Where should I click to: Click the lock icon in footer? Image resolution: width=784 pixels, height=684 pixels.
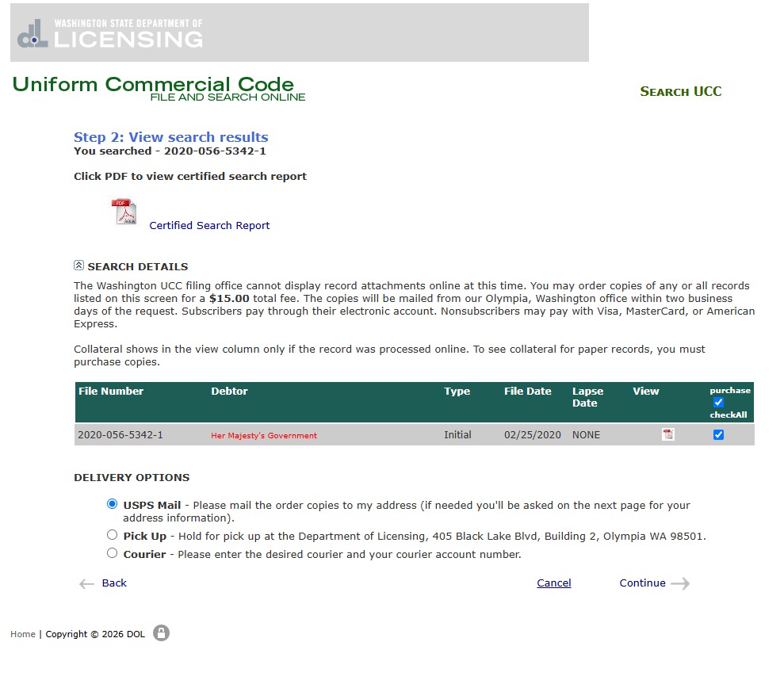pyautogui.click(x=161, y=633)
